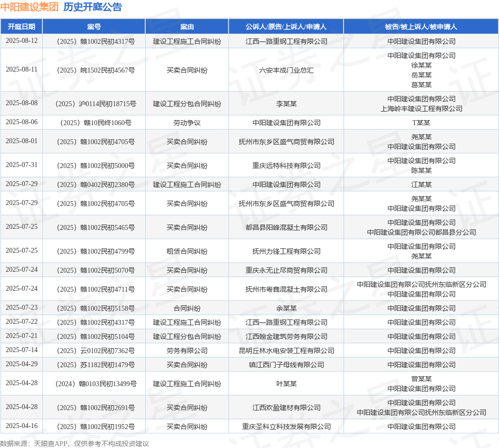Select case number (2025)苏1182民初1479号
The height and width of the screenshot is (448, 499).
[96, 365]
